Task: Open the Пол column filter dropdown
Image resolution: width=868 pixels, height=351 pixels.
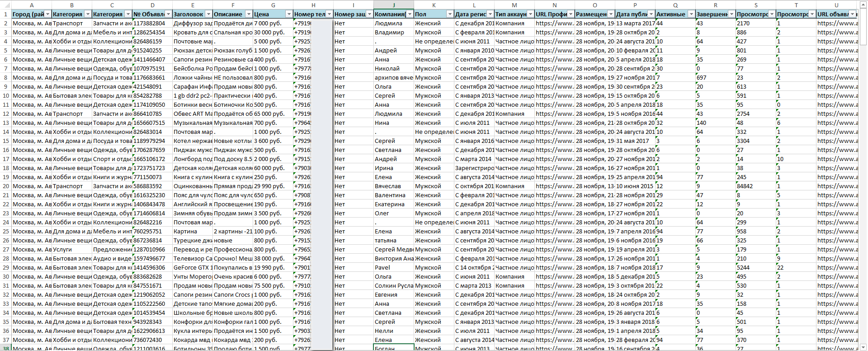Action: pyautogui.click(x=449, y=14)
